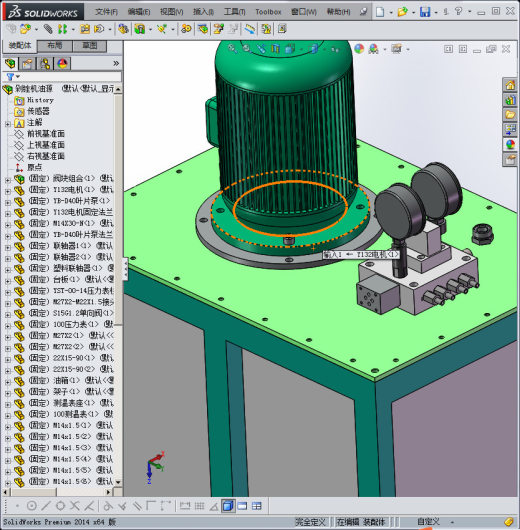
Task: Click the Save disk icon
Action: [x=425, y=12]
